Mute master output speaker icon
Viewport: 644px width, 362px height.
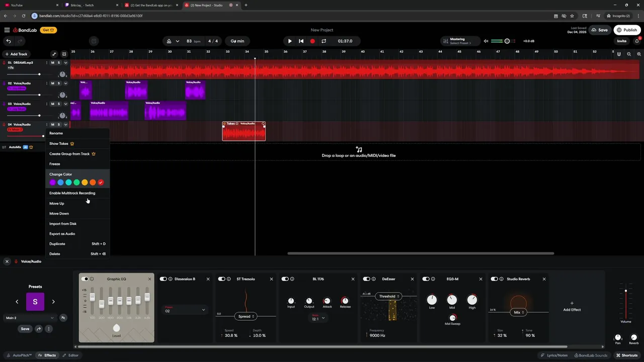486,41
